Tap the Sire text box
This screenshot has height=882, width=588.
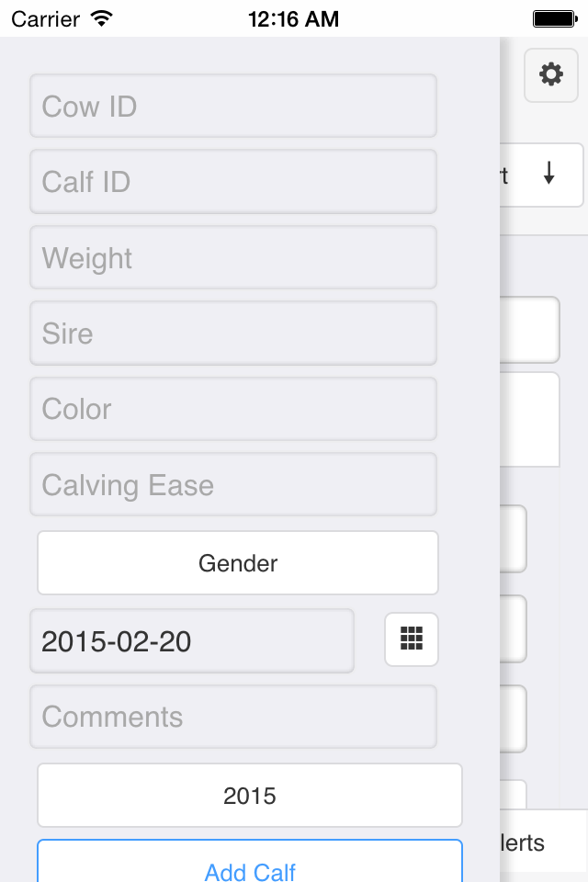pos(233,334)
